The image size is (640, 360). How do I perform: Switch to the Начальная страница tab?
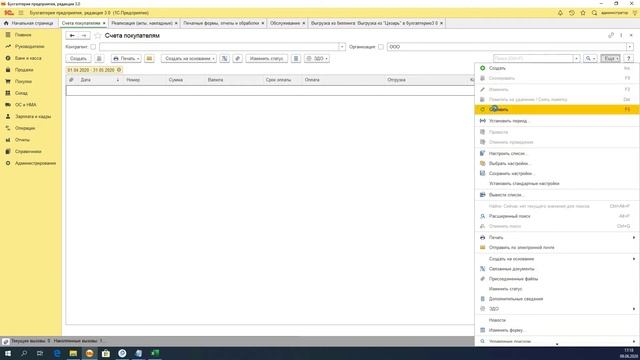point(29,23)
